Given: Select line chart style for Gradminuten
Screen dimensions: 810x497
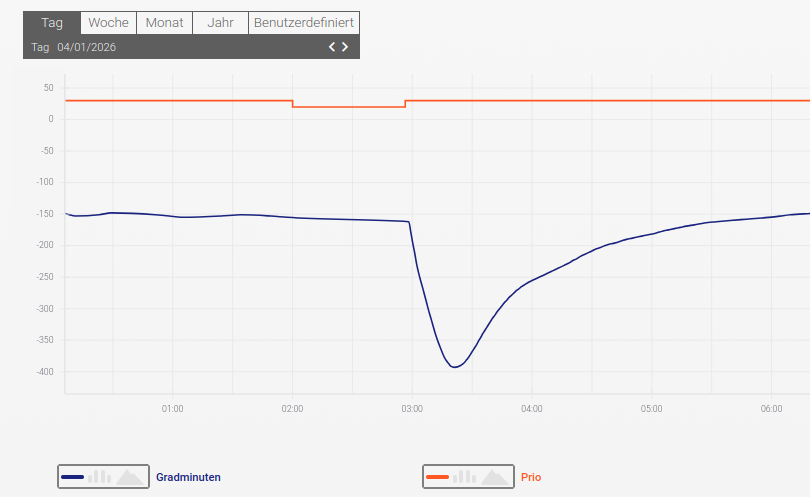Looking at the screenshot, I should point(73,477).
